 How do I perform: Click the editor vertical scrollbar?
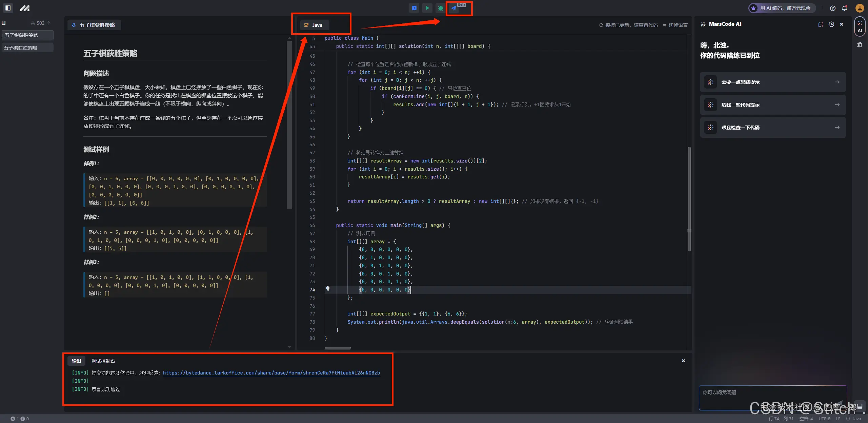(689, 199)
